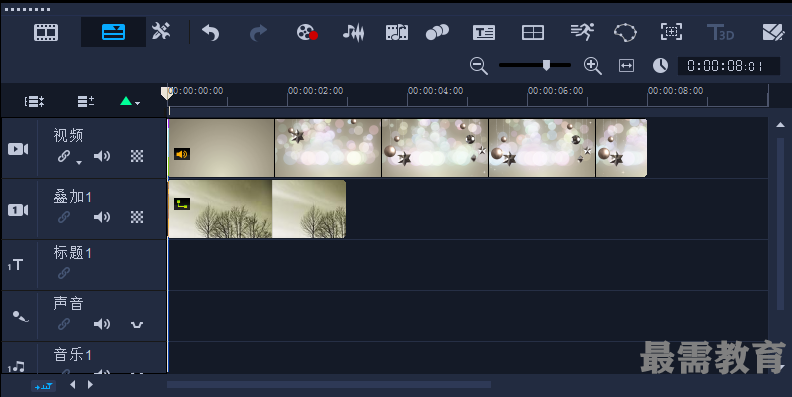This screenshot has height=397, width=792.
Task: Open the pan and zoom edit icon
Action: (773, 32)
